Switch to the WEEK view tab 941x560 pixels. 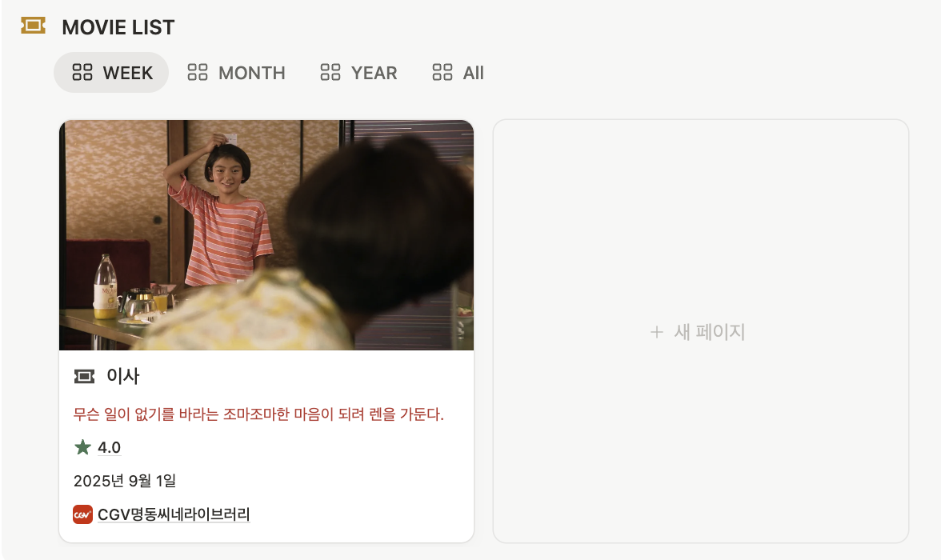coord(111,73)
